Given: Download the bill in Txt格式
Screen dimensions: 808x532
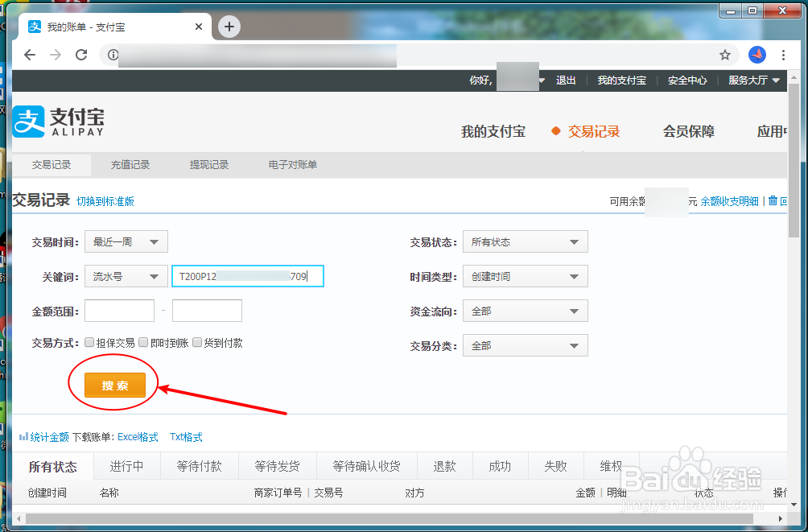Looking at the screenshot, I should pyautogui.click(x=186, y=437).
